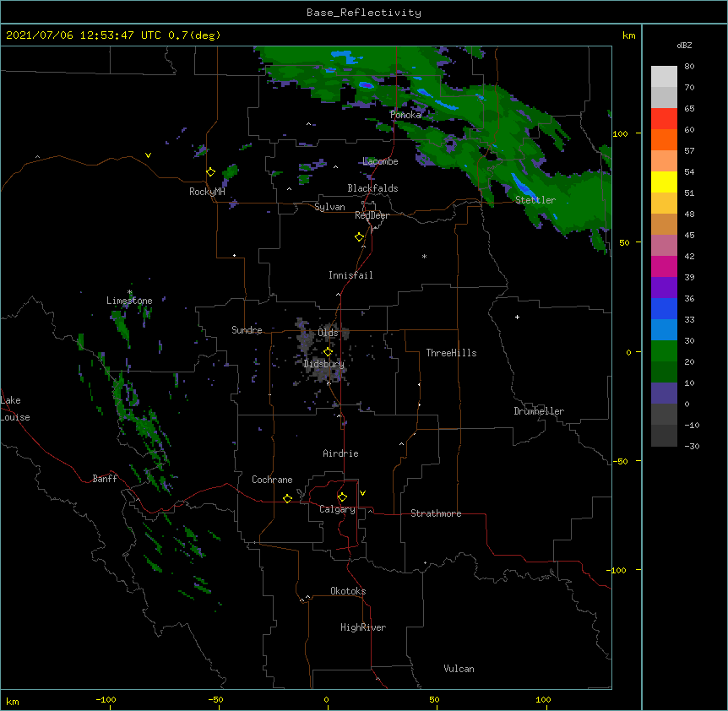Click the blue reflectivity core near Stettler
The image size is (728, 711).
(x=522, y=185)
